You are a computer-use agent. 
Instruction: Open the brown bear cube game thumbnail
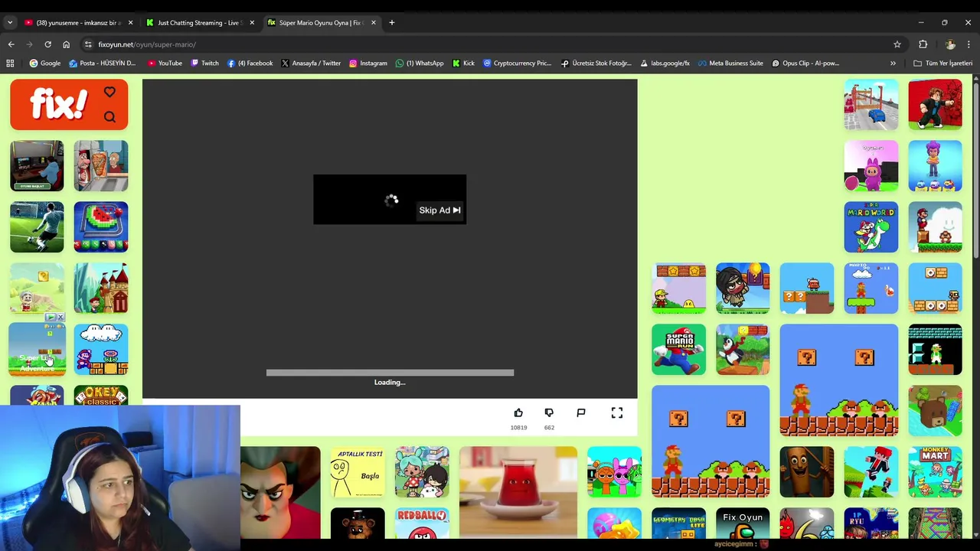tap(935, 411)
